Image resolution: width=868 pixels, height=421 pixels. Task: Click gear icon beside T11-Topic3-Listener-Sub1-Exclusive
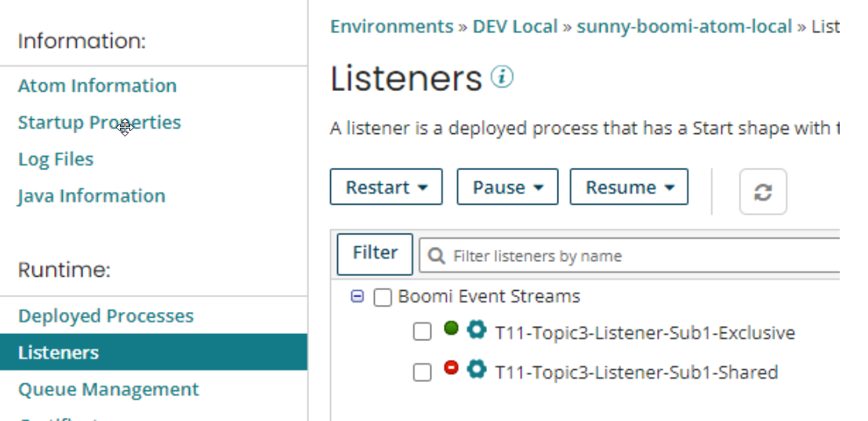point(476,330)
